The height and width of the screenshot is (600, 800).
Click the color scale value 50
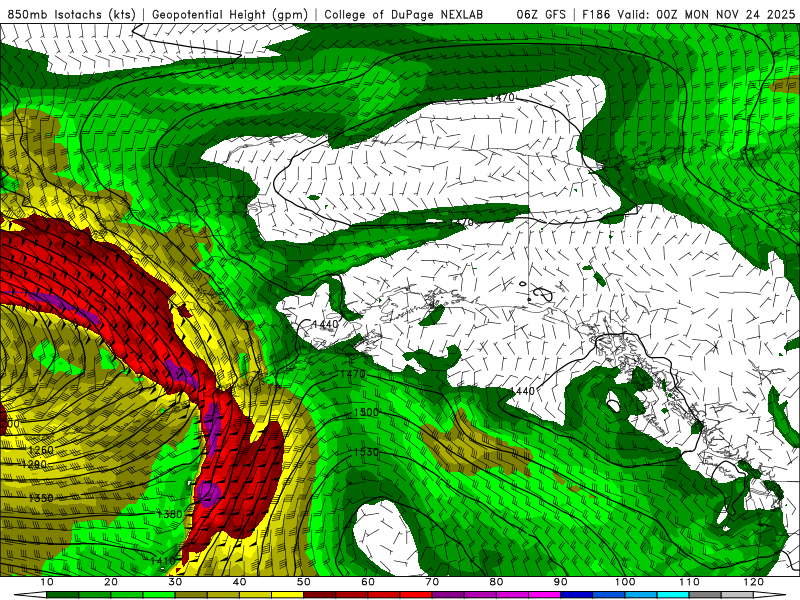304,582
